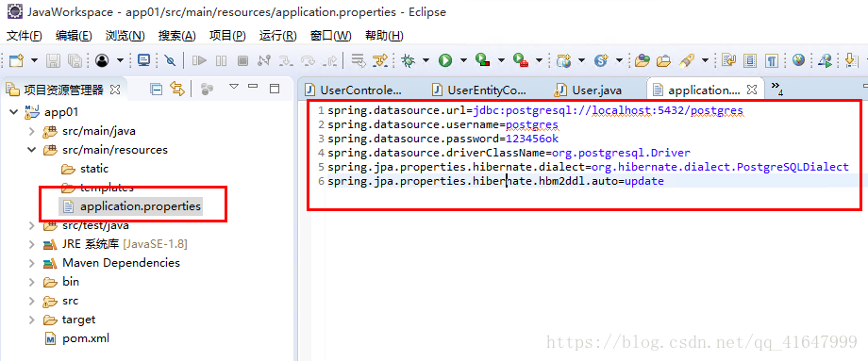Click the New file wizard icon
868x361 pixels.
(x=17, y=60)
